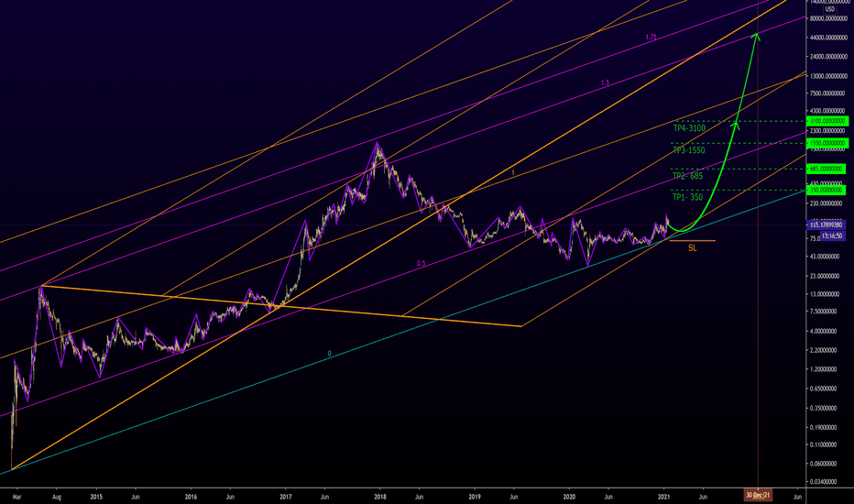Click the 43.00000000 price axis value
Image resolution: width=854 pixels, height=504 pixels.
(x=827, y=257)
